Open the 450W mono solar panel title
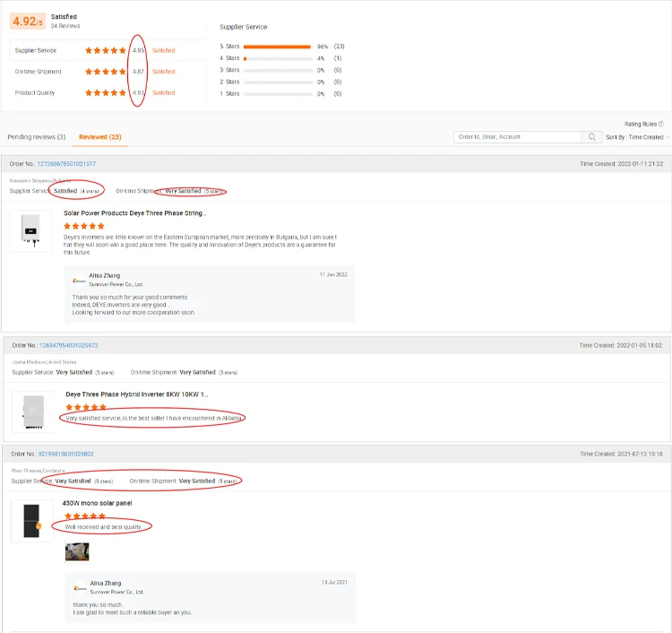The height and width of the screenshot is (633, 672). [x=98, y=503]
